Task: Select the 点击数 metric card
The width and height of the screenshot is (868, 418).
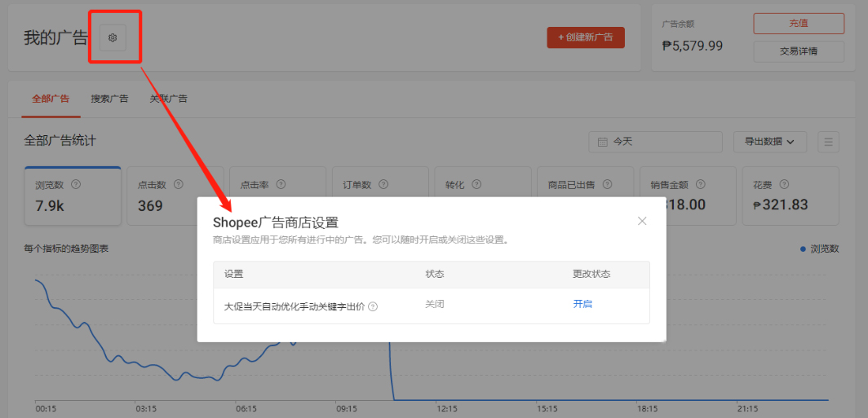Action: 174,196
